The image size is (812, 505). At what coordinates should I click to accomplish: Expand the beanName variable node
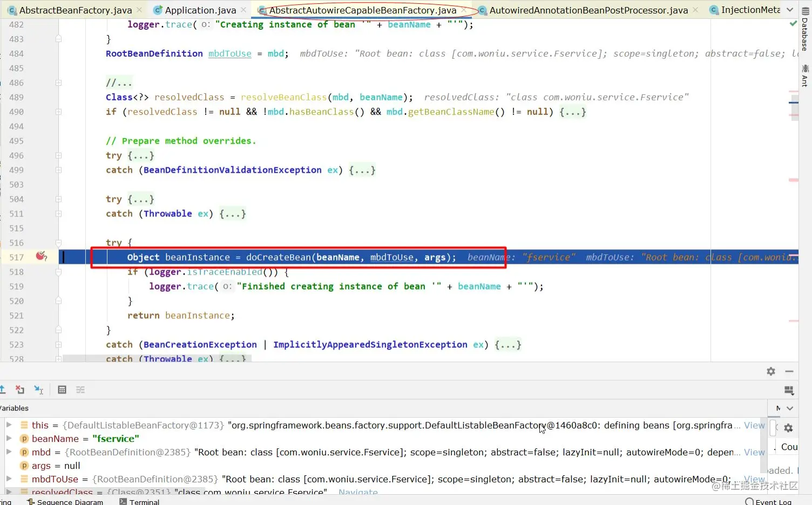9,438
